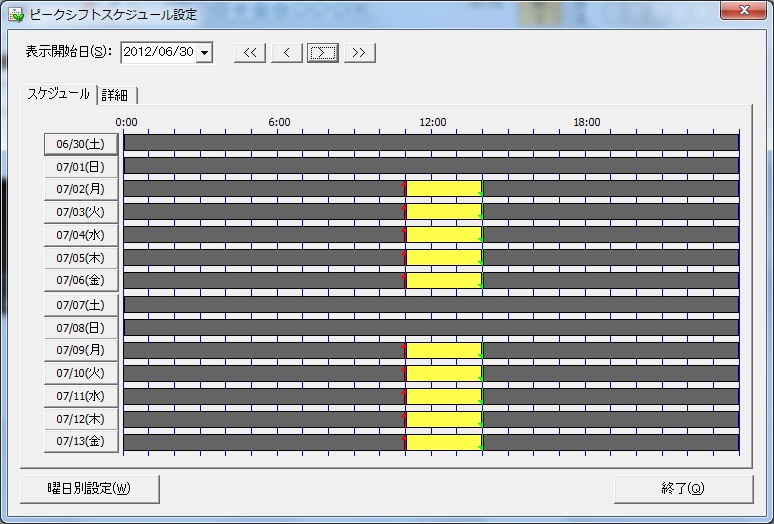774x524 pixels.
Task: Click the yellow peak-shift block on 07/03(火)
Action: [x=444, y=212]
